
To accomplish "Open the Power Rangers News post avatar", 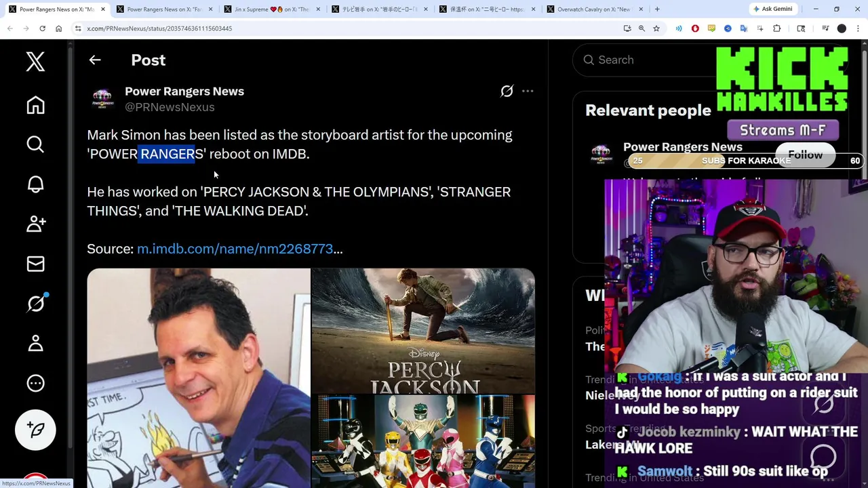I will 102,98.
